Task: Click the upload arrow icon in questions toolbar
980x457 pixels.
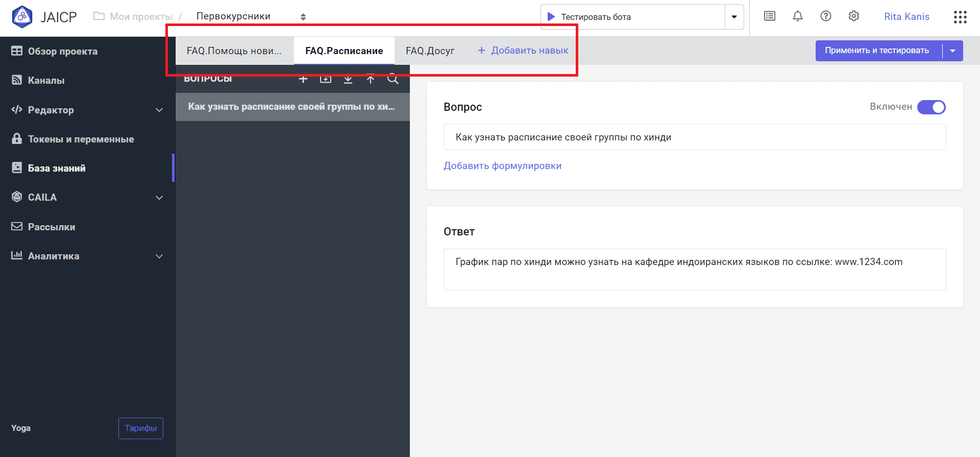Action: point(371,79)
